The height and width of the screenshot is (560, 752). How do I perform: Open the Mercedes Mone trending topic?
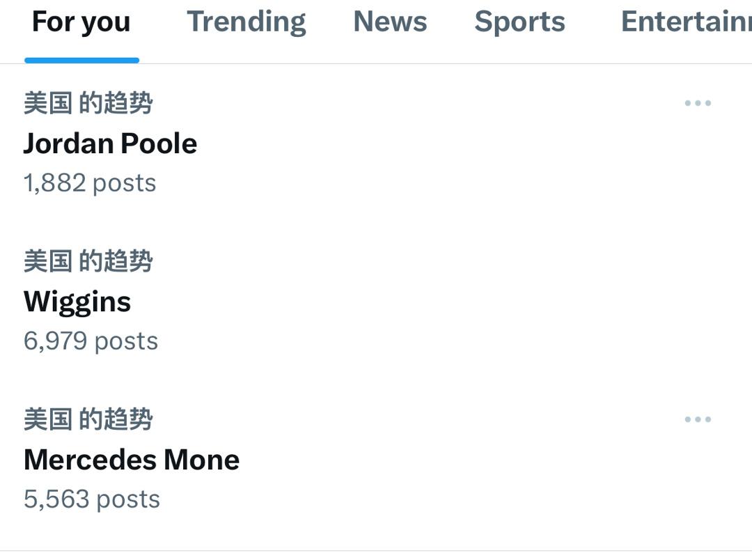pyautogui.click(x=132, y=460)
